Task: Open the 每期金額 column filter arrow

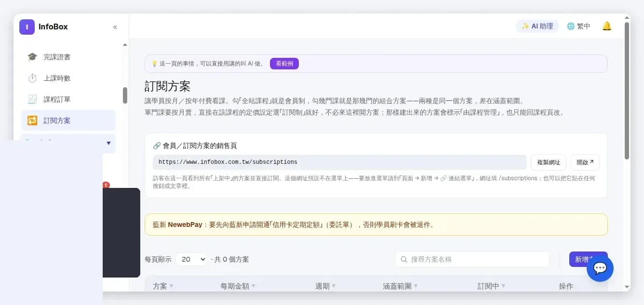Action: click(254, 286)
